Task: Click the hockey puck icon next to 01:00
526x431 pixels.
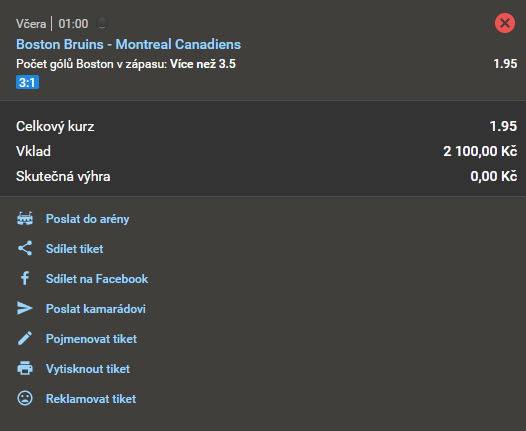Action: (102, 23)
